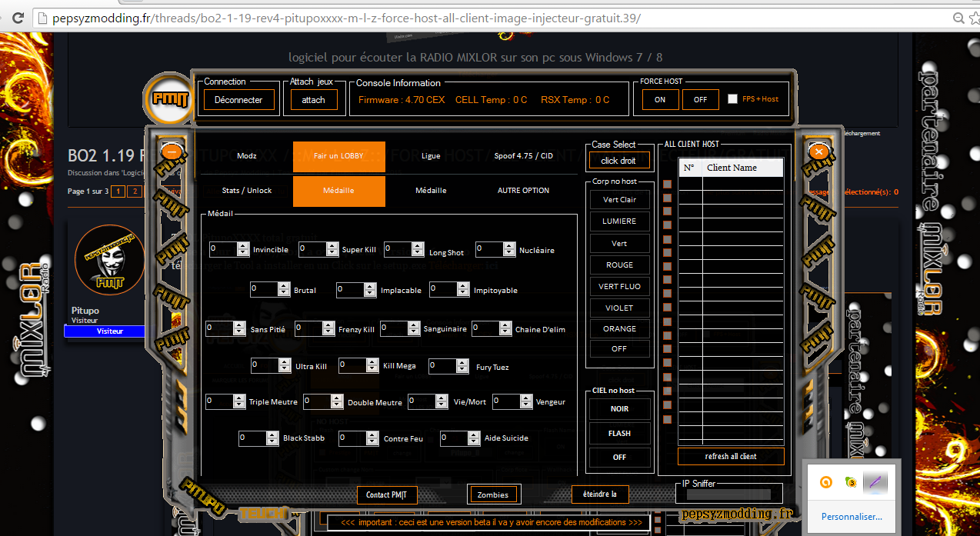Increase the Frenzy Kill value with its up arrow
The width and height of the screenshot is (980, 536).
(328, 325)
